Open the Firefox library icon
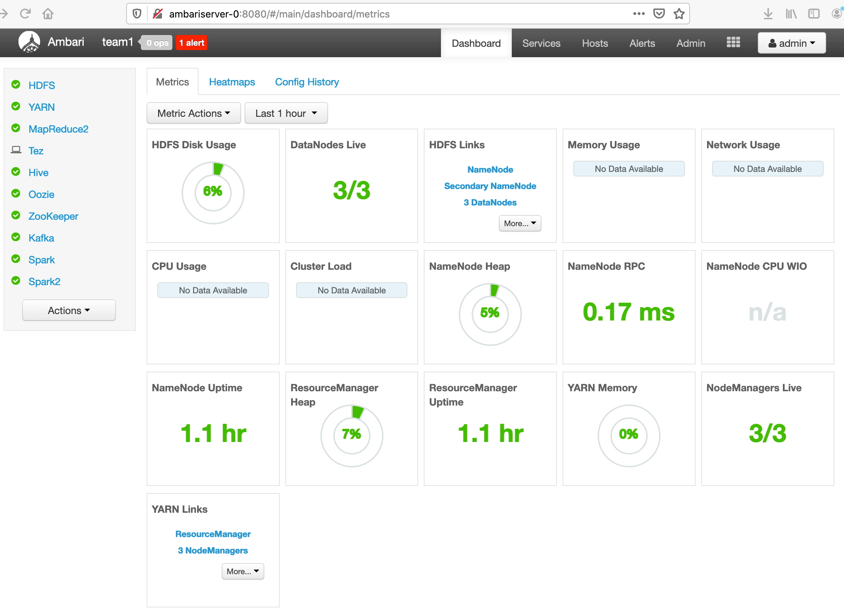 tap(791, 14)
